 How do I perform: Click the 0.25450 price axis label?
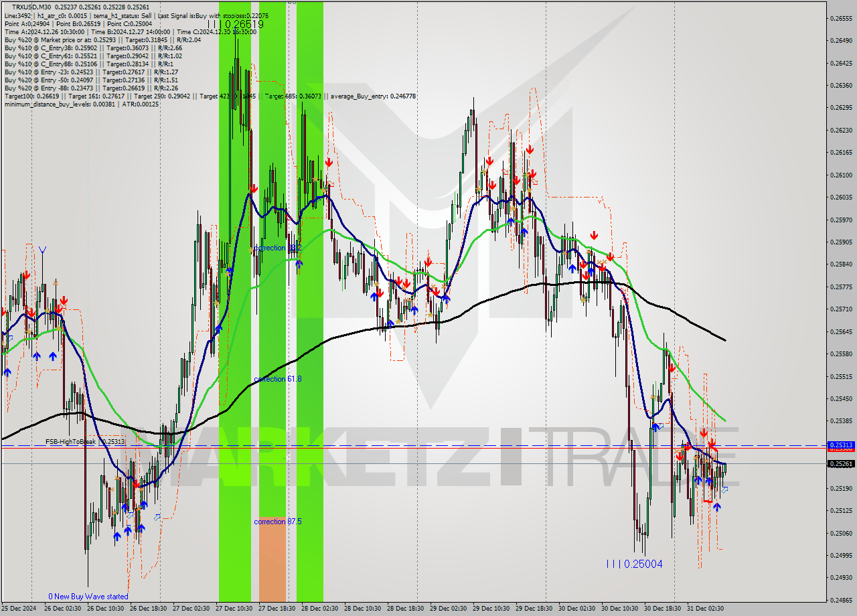coord(841,399)
